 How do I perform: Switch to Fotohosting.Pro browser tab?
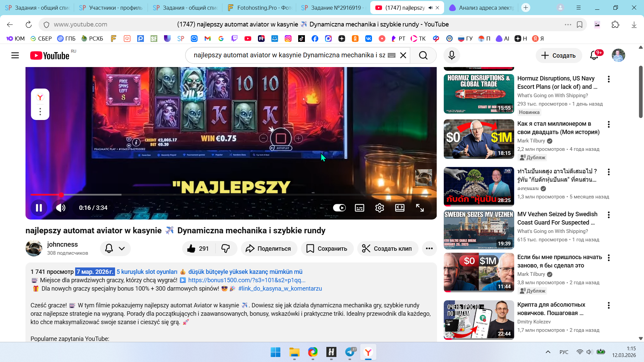click(x=260, y=7)
